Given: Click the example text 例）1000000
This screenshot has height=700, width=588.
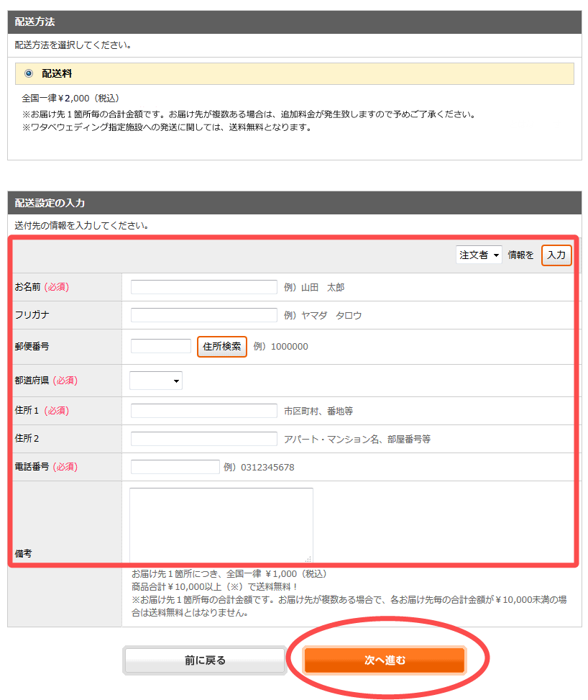Looking at the screenshot, I should point(280,347).
